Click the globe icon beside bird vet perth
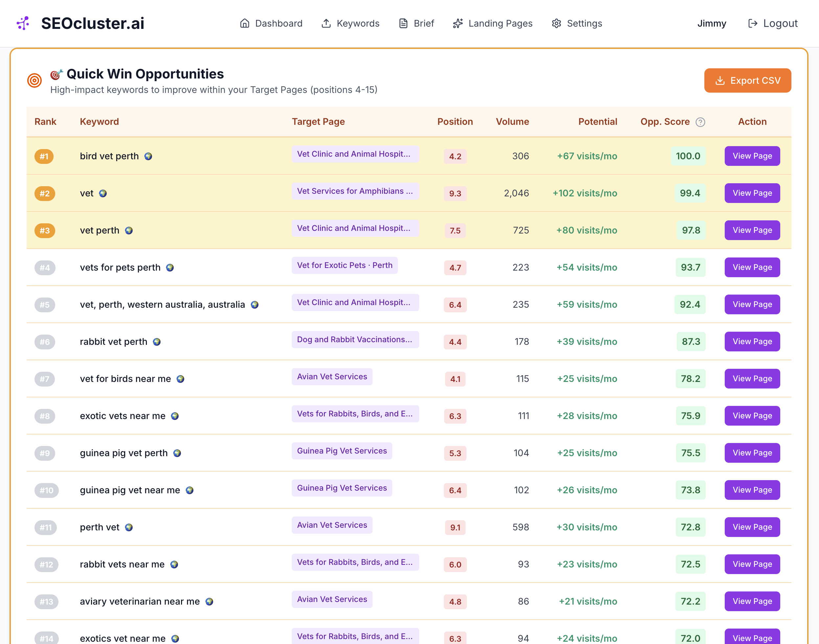This screenshot has width=819, height=644. (148, 156)
